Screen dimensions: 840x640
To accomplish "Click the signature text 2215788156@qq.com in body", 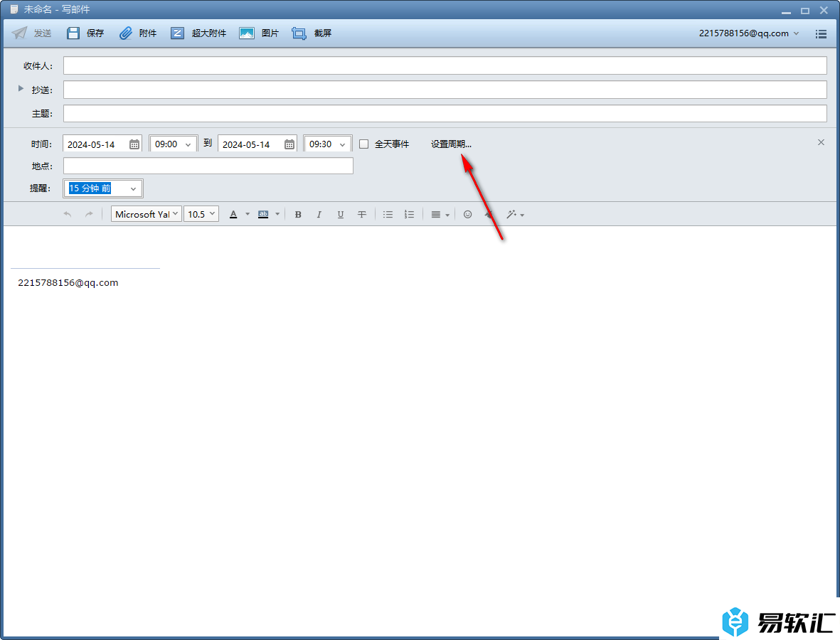I will 68,283.
